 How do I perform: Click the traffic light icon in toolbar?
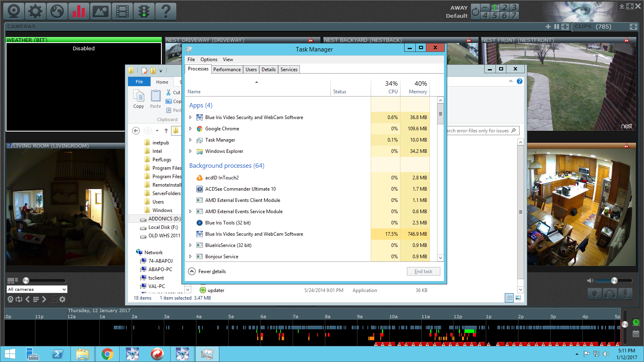[x=144, y=11]
